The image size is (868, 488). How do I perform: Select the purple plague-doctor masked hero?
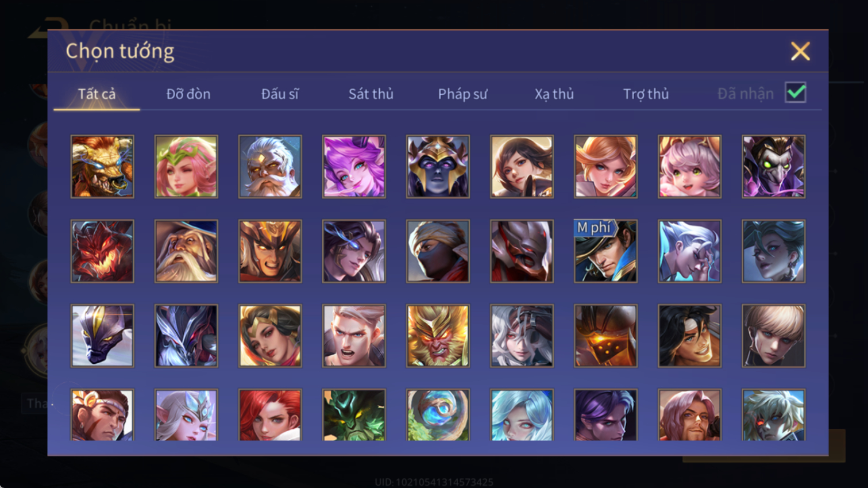click(773, 167)
